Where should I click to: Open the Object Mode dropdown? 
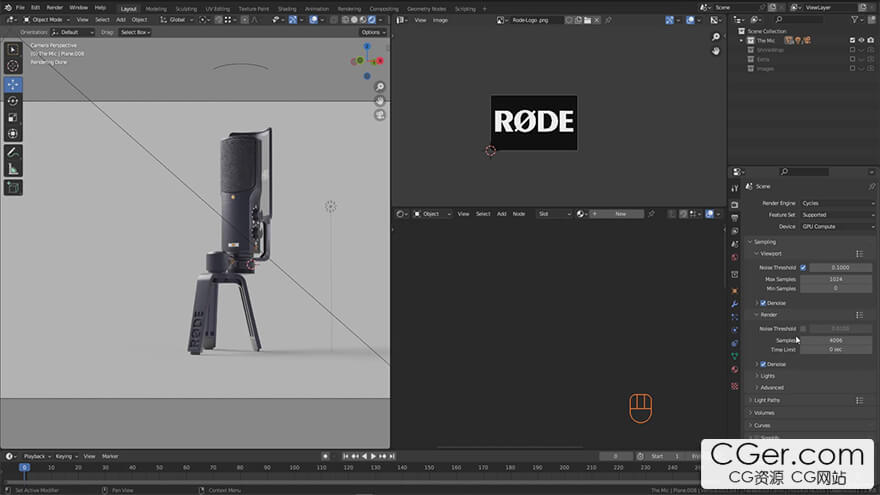47,20
